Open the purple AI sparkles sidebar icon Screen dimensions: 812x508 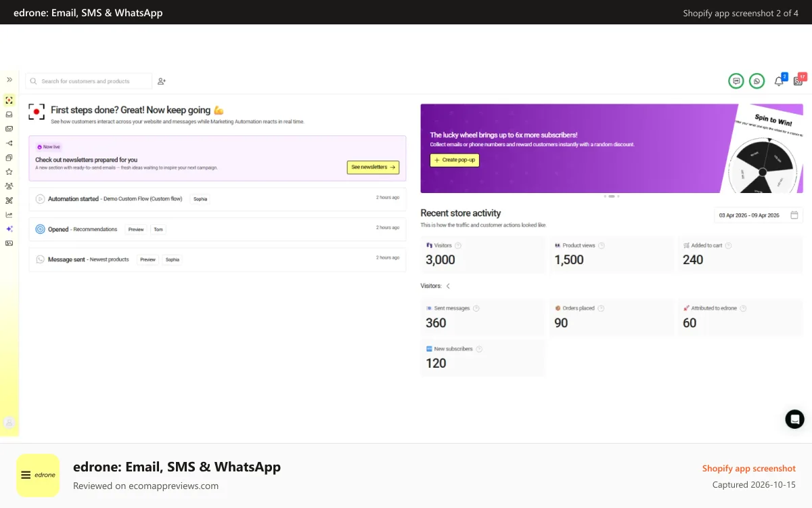(x=9, y=229)
